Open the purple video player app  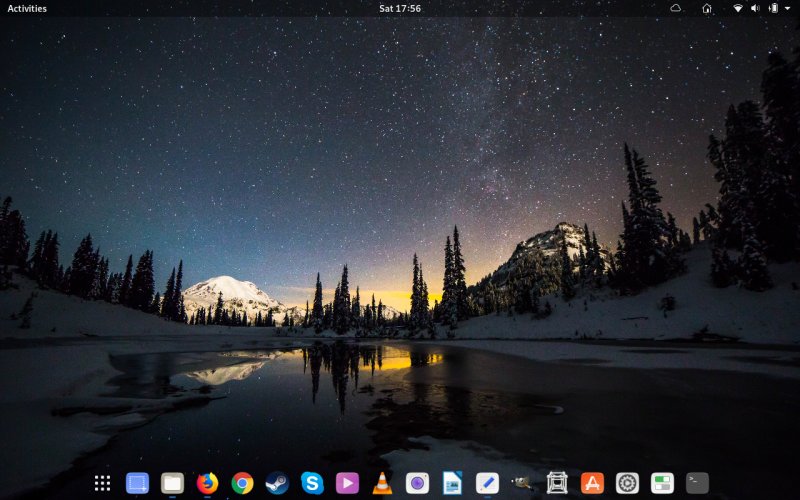(x=347, y=483)
